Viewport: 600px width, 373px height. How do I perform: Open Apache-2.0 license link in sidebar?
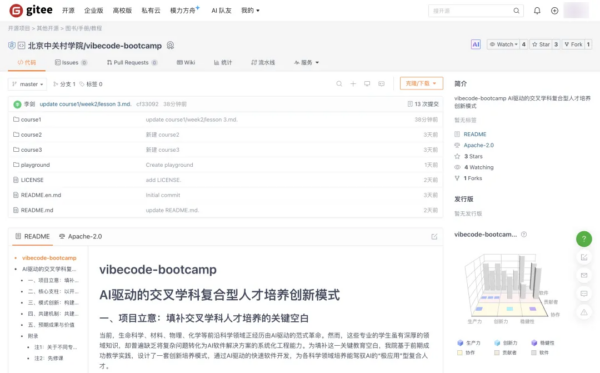tap(479, 145)
